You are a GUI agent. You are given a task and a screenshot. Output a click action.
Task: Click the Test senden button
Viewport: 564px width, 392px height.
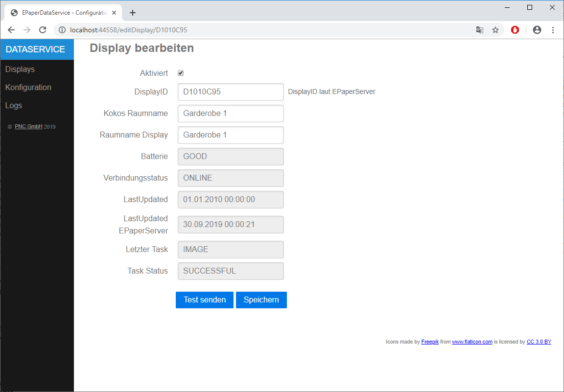coord(205,300)
